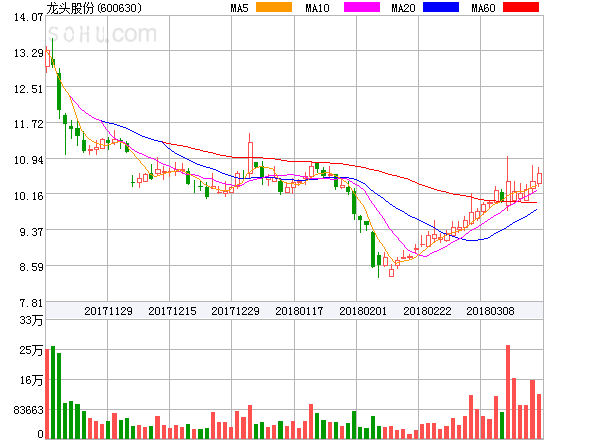The image size is (600, 440).
Task: Click the 10.94 price axis label
Action: pos(28,160)
